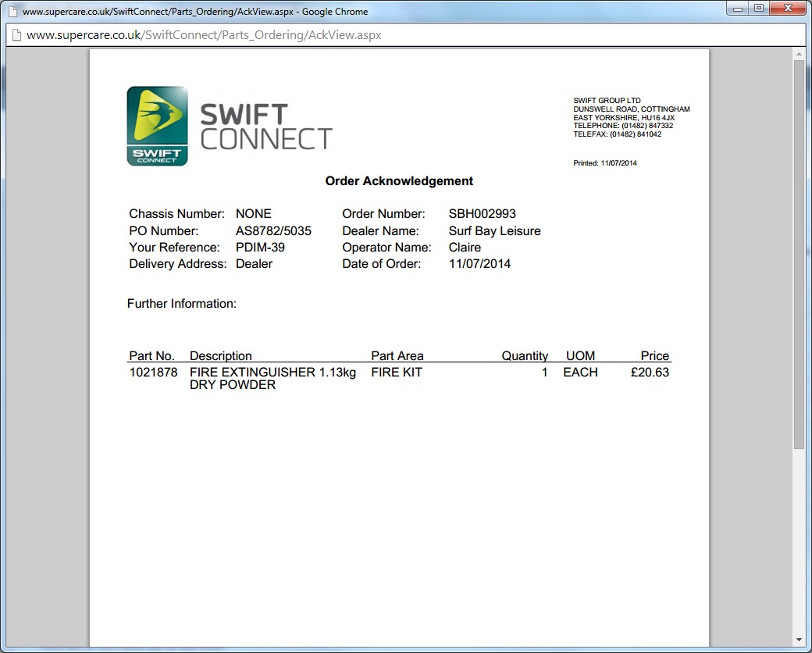
Task: Click the Order Acknowledgement heading
Action: [399, 181]
